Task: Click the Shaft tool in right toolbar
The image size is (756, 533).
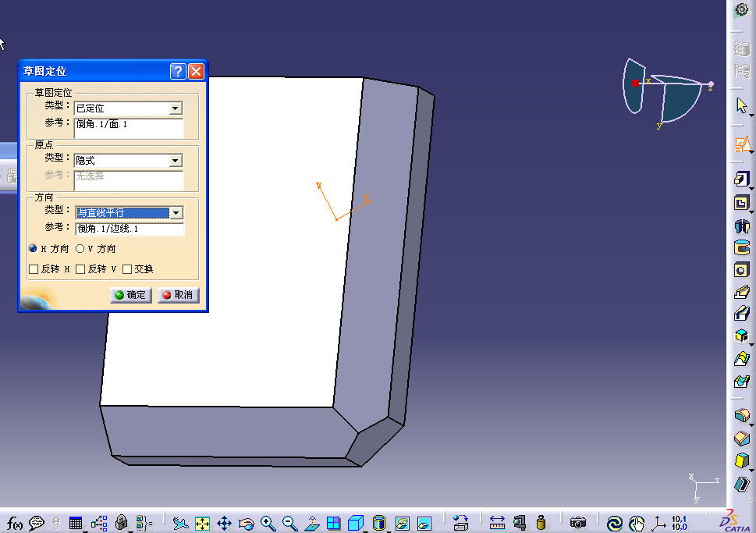Action: point(742,226)
